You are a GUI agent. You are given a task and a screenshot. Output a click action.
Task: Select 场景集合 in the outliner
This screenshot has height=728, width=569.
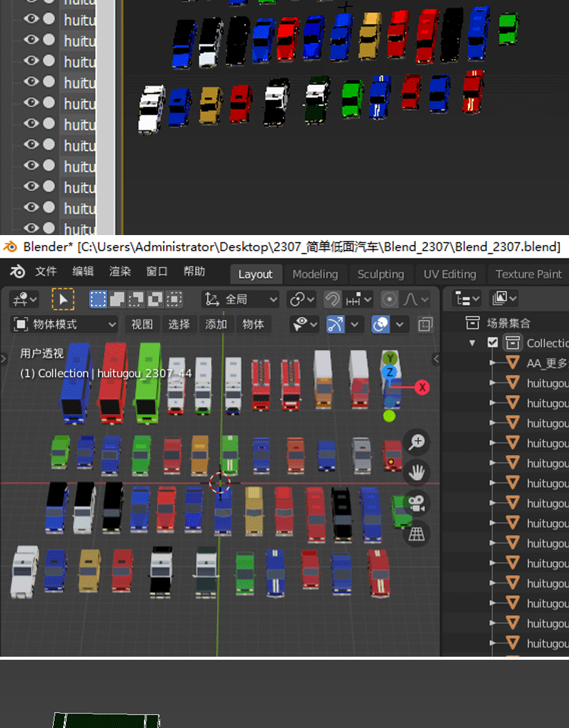click(x=508, y=323)
